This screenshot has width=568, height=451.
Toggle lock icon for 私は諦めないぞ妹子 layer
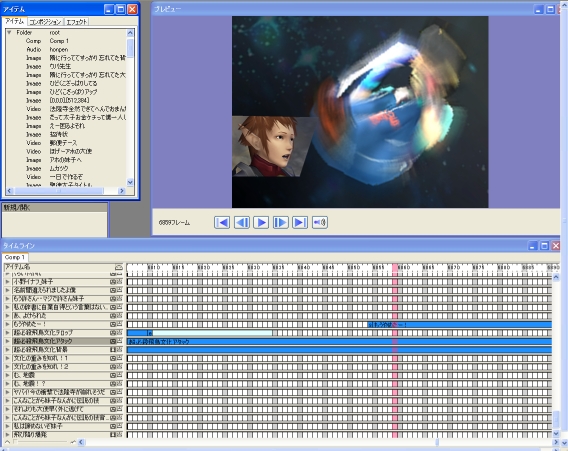point(119,426)
